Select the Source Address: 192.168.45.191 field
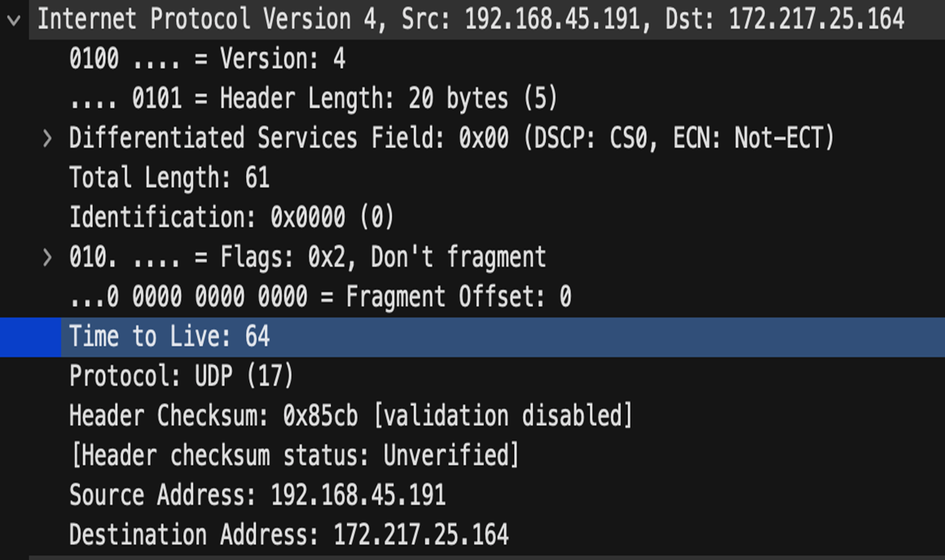 click(x=257, y=496)
